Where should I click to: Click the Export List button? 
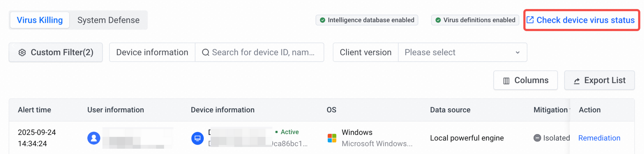coord(599,80)
